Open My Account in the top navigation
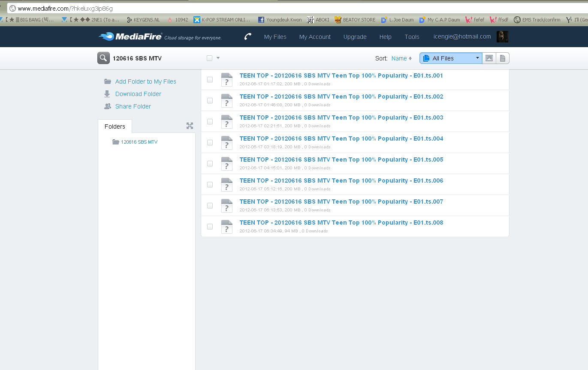 (315, 37)
